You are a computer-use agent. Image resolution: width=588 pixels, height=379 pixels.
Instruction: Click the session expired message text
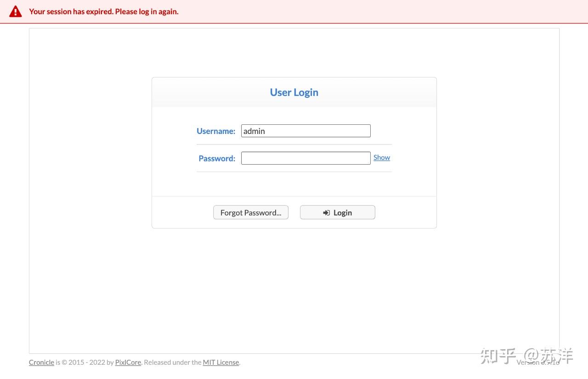(104, 11)
